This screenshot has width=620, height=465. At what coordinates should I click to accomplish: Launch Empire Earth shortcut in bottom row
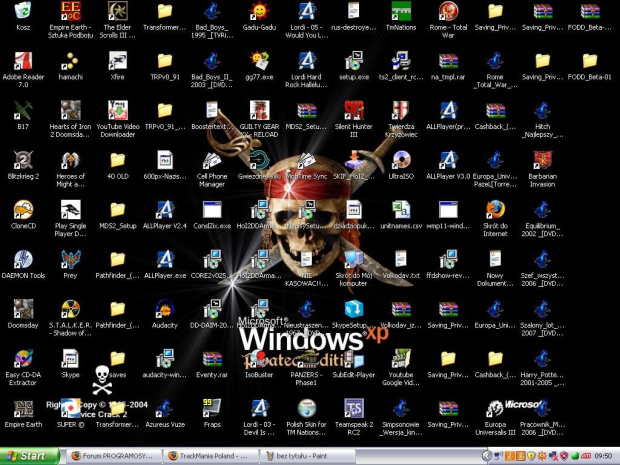tap(23, 408)
